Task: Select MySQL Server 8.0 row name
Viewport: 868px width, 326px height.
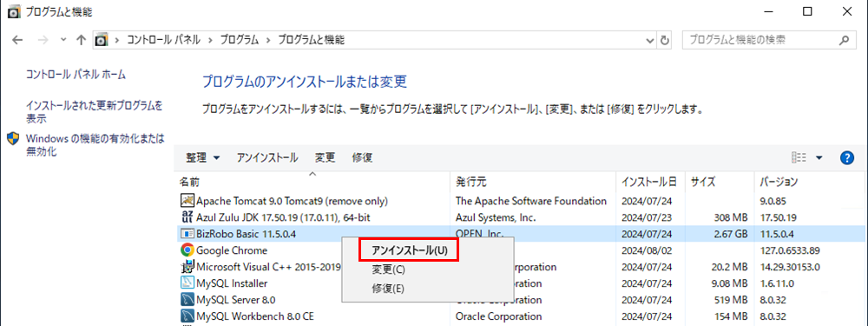Action: pos(236,300)
